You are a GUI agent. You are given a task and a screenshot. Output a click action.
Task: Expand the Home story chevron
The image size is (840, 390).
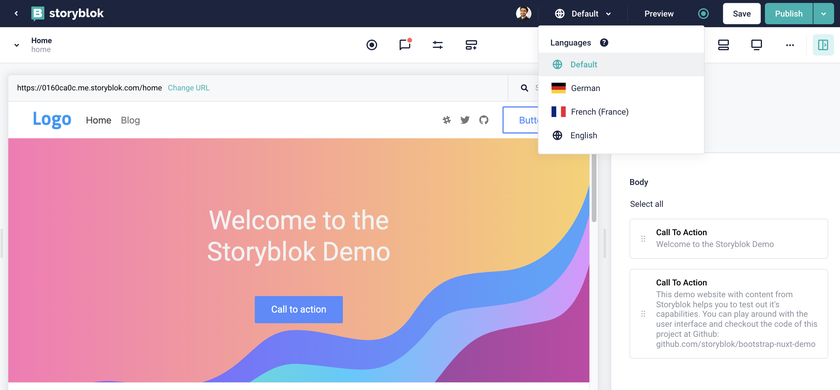17,45
